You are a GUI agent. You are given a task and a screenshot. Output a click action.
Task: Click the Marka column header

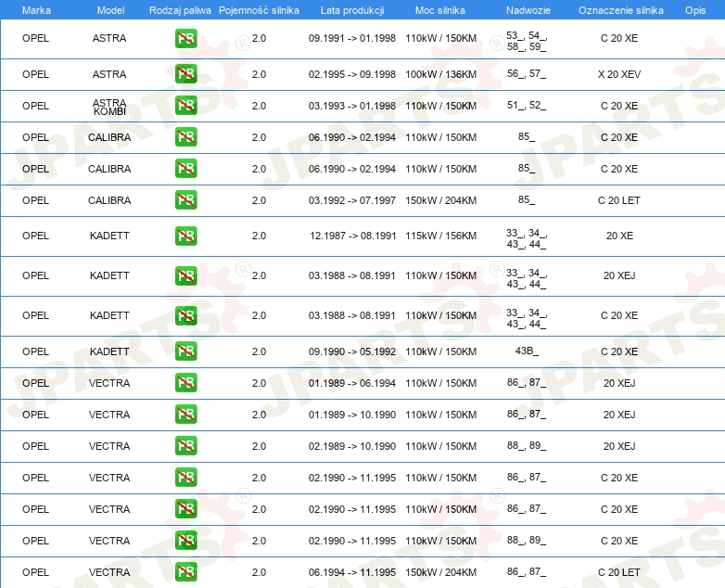coord(36,10)
